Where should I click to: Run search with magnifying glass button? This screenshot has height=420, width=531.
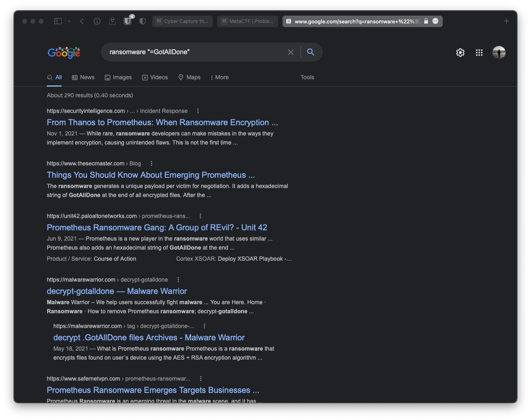[310, 52]
